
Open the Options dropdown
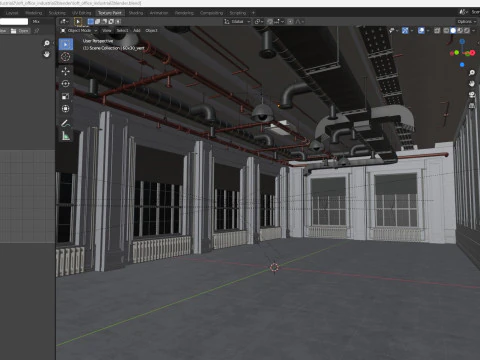[466, 22]
